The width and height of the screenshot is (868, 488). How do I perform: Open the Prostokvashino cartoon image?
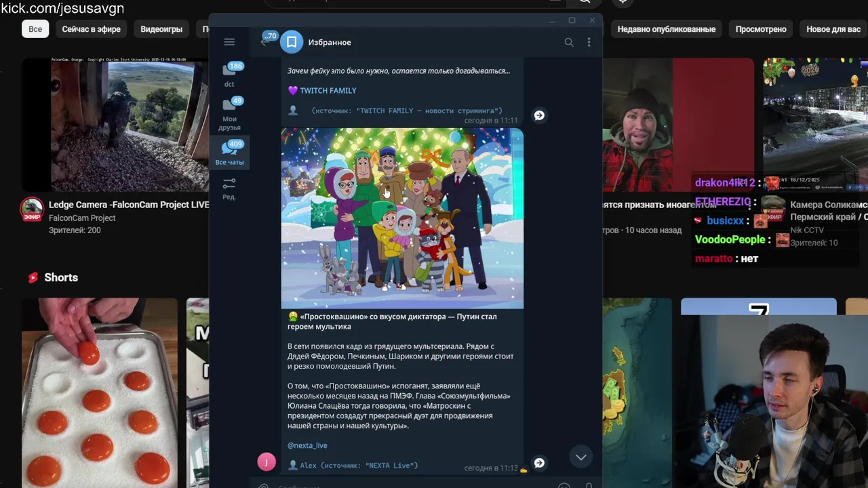tap(402, 218)
